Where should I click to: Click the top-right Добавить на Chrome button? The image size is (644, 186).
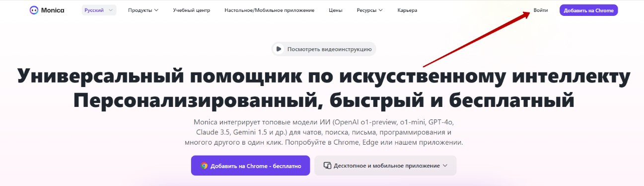click(x=588, y=10)
